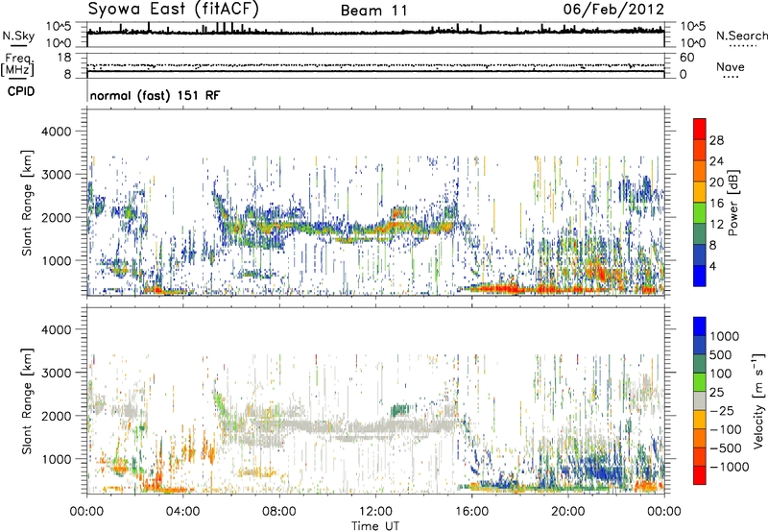The height and width of the screenshot is (532, 768).
Task: Pick the gray band of Velocity colorbar
Action: pos(700,400)
